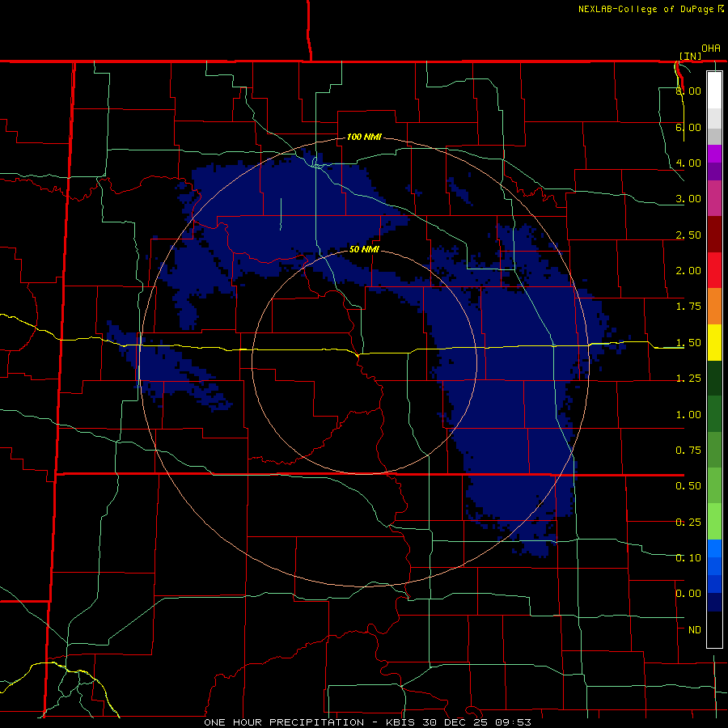Image resolution: width=728 pixels, height=728 pixels.
Task: Click the 6.00 legend value
Action: pyautogui.click(x=688, y=127)
